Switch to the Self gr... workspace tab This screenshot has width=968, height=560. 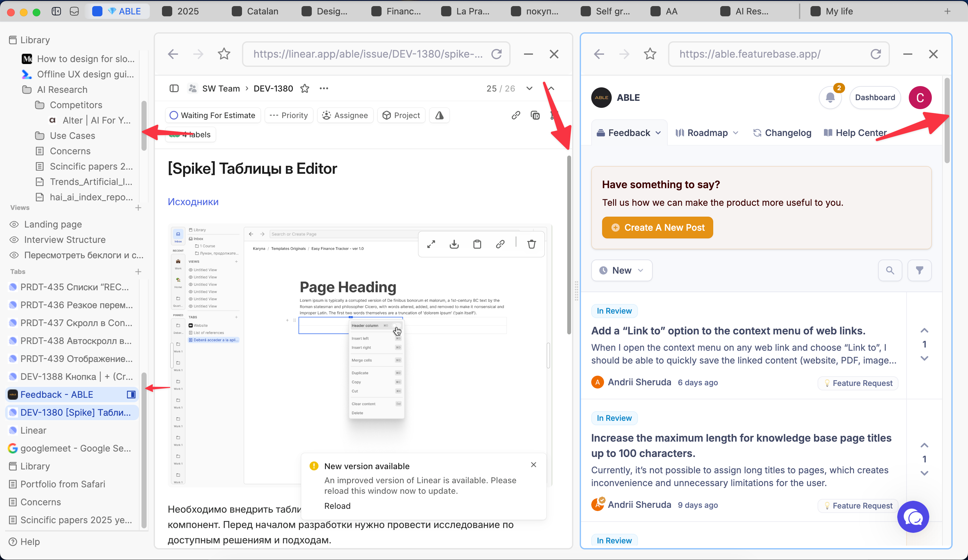coord(606,11)
